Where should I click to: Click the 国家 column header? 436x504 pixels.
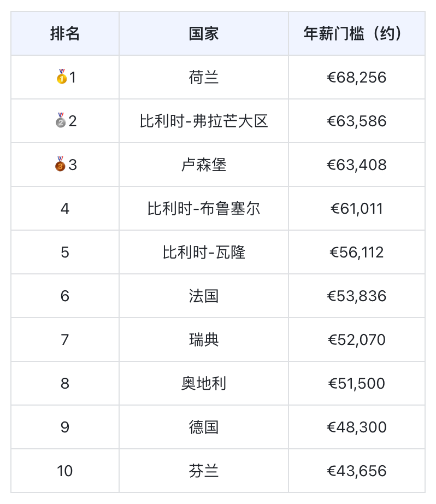(x=204, y=34)
